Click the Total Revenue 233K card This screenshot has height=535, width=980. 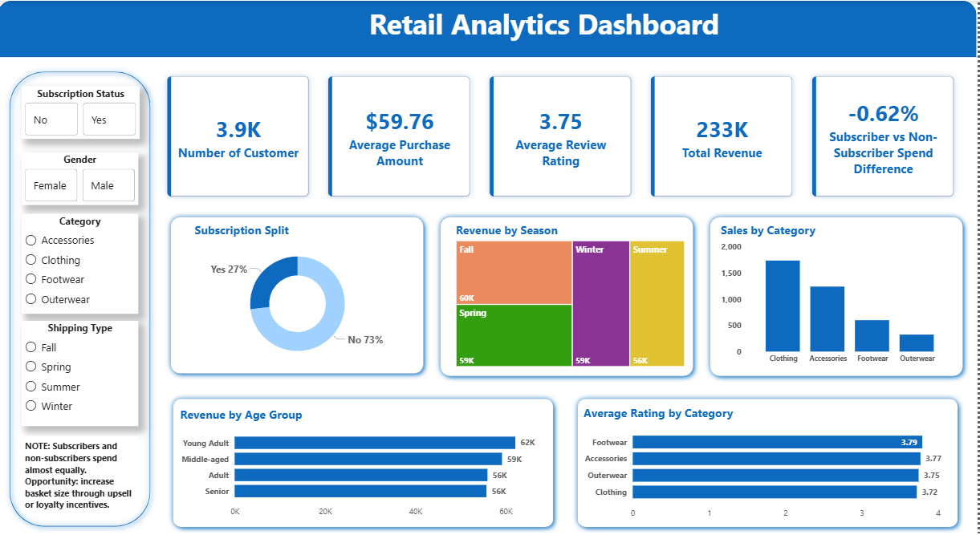722,136
